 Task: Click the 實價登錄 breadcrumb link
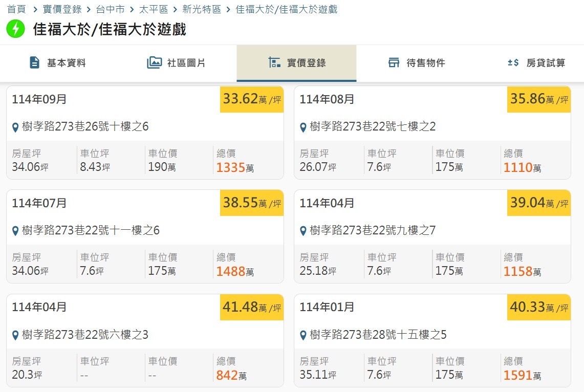(62, 9)
